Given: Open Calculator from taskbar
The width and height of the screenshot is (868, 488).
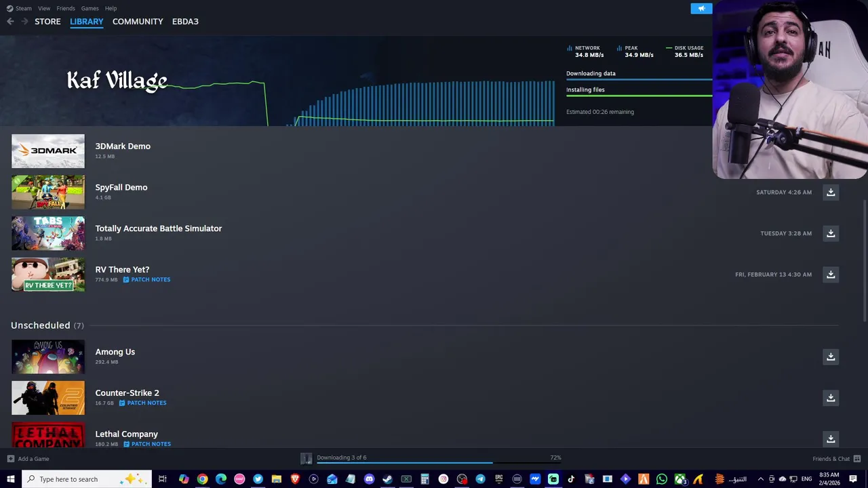Looking at the screenshot, I should [x=425, y=479].
